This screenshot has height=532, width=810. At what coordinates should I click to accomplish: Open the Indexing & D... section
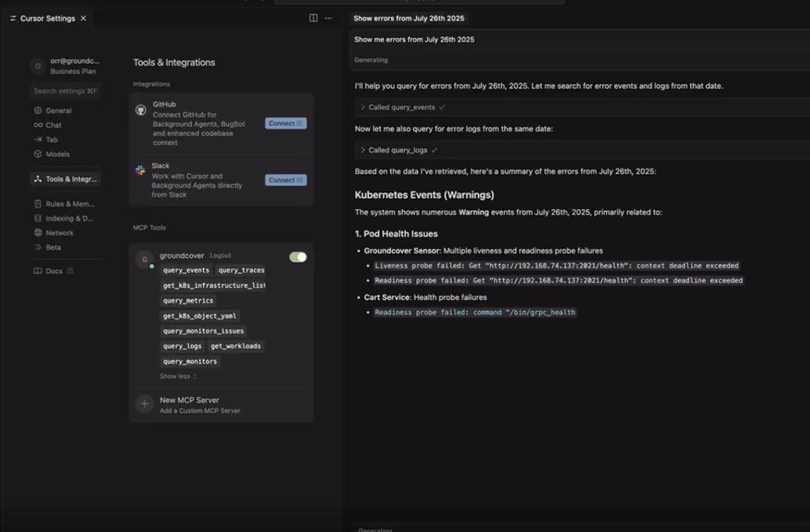pos(65,218)
